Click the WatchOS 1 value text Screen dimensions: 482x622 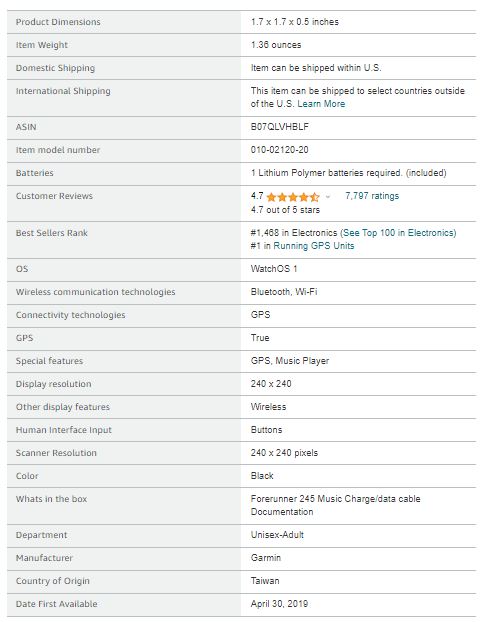pos(274,269)
